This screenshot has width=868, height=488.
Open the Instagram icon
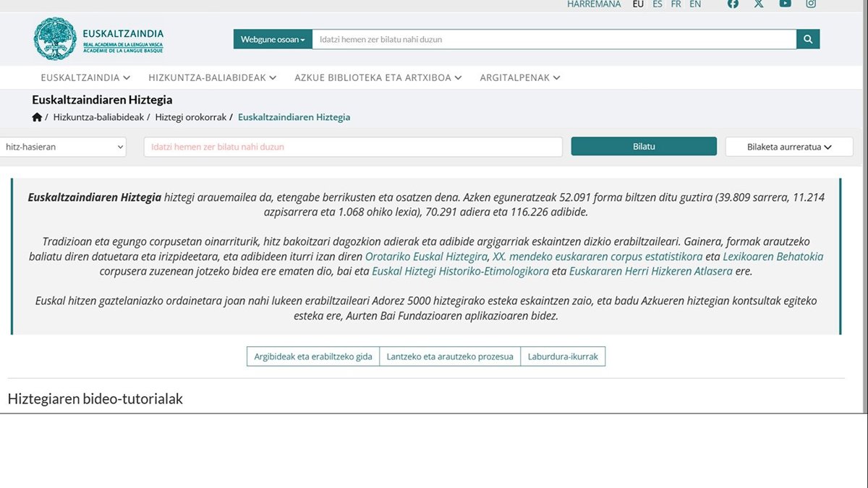(811, 4)
